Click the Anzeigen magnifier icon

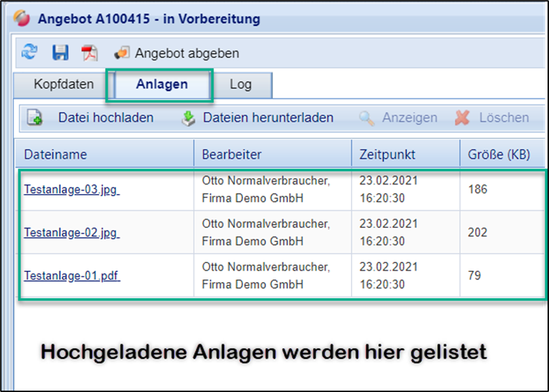coord(366,118)
